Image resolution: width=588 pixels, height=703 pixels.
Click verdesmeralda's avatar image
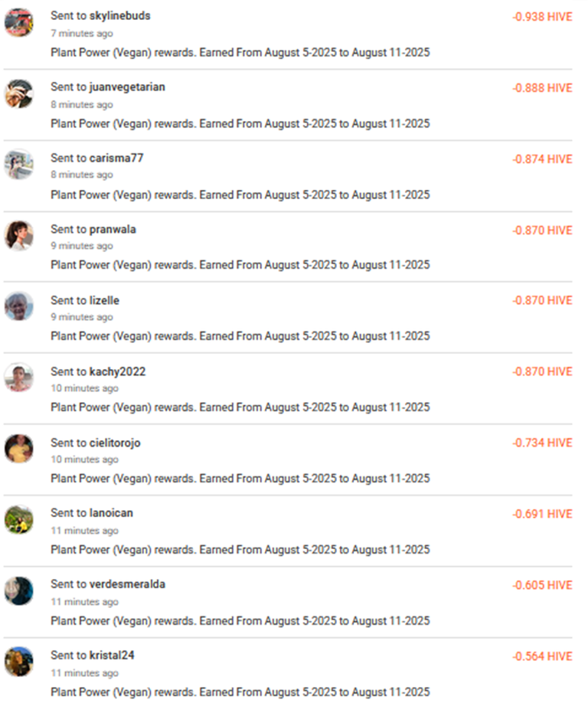tap(19, 591)
